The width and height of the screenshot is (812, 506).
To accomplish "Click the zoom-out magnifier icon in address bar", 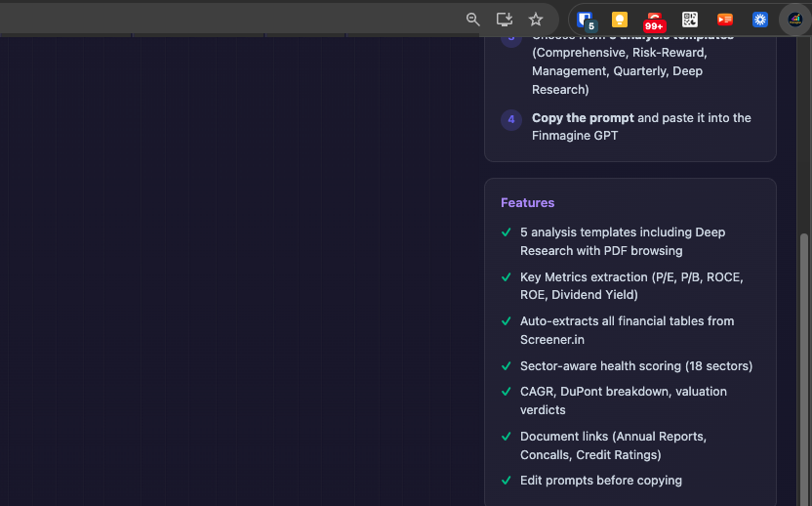I will click(x=472, y=20).
